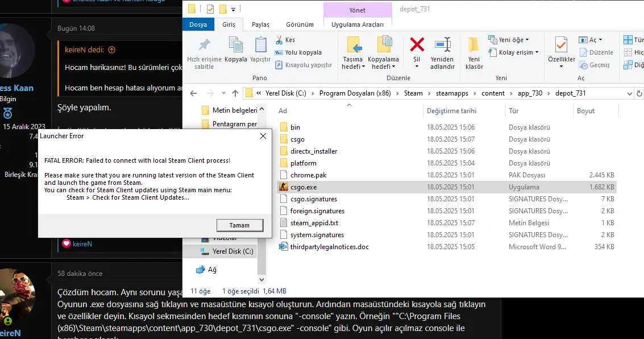644x339 pixels.
Task: Click the Yeni klasör icon
Action: pyautogui.click(x=474, y=45)
